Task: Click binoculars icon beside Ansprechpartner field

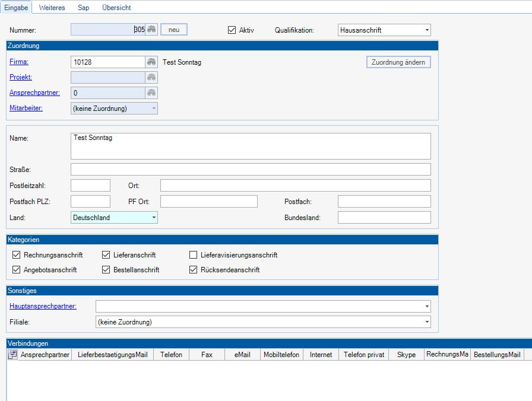Action: (x=151, y=93)
